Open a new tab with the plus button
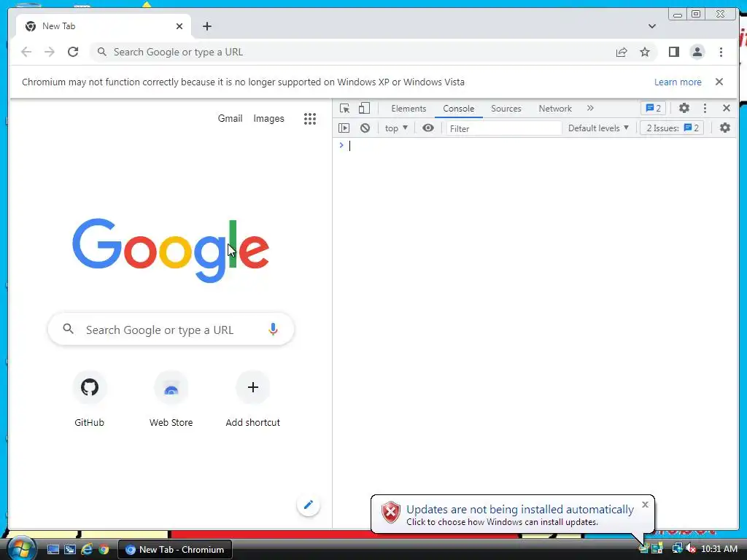 click(x=206, y=26)
